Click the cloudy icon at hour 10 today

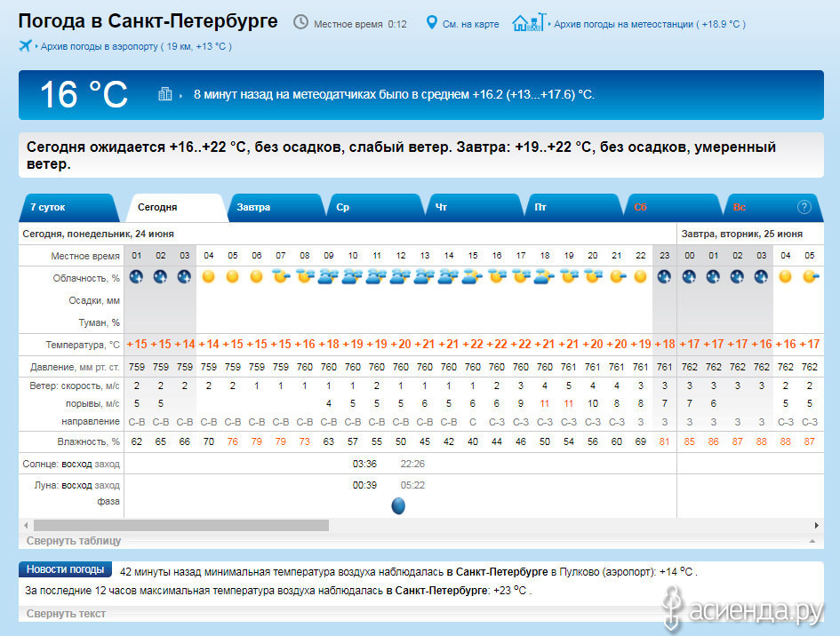pos(353,277)
